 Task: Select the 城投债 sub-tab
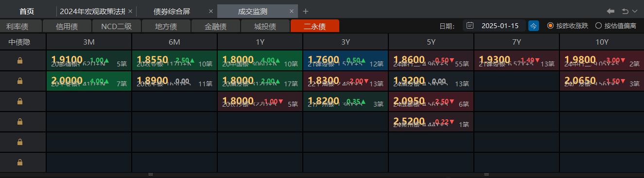[x=265, y=26]
